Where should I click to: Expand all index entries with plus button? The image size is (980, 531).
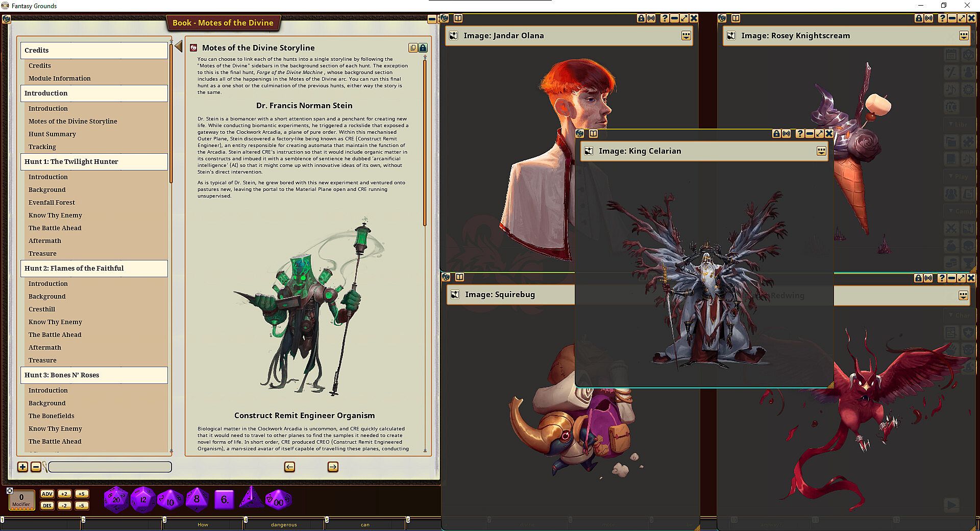click(x=22, y=467)
